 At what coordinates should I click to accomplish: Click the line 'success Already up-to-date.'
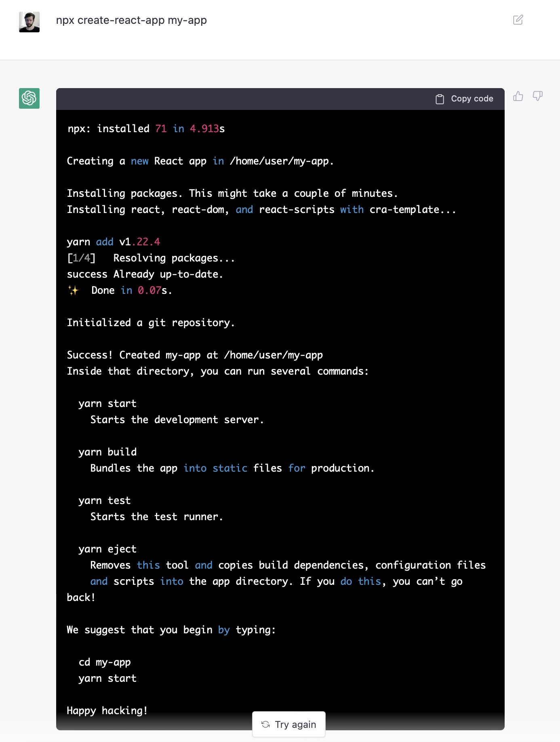coord(145,274)
